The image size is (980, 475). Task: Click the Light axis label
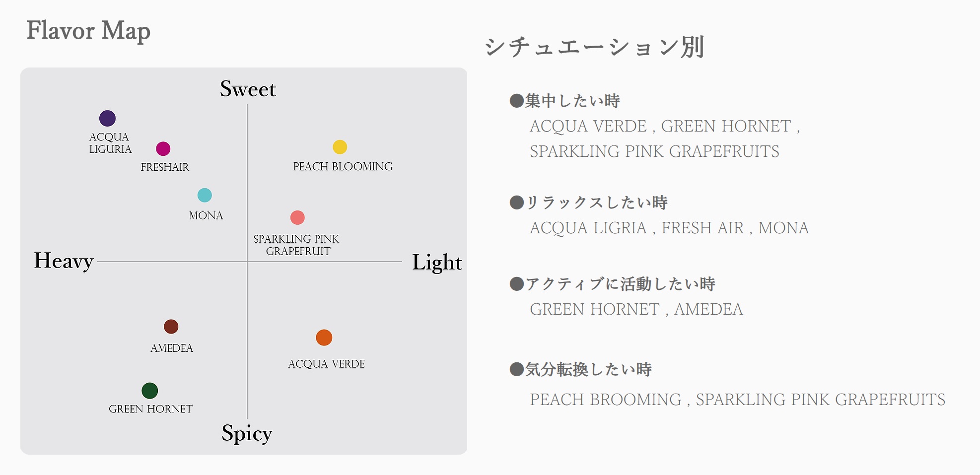point(437,263)
